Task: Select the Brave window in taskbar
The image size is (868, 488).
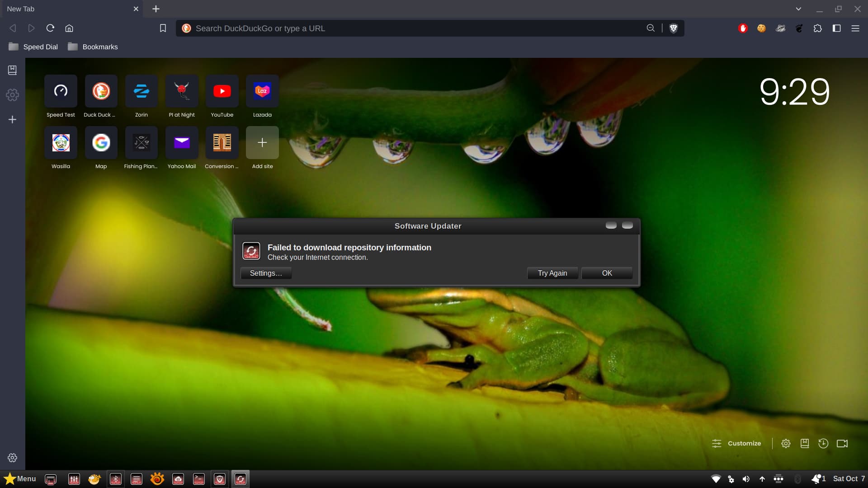Action: 220,479
